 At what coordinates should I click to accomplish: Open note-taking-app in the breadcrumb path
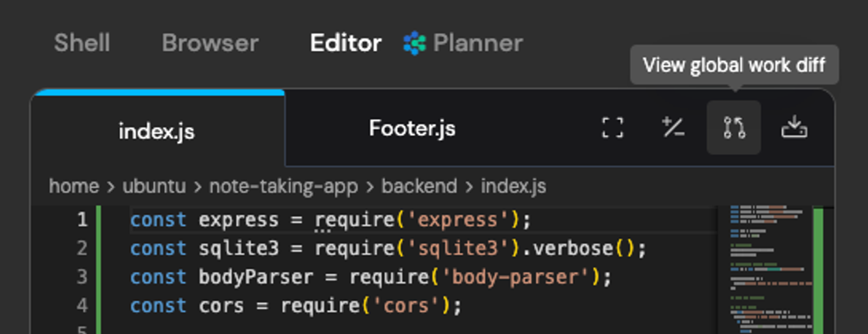(283, 186)
